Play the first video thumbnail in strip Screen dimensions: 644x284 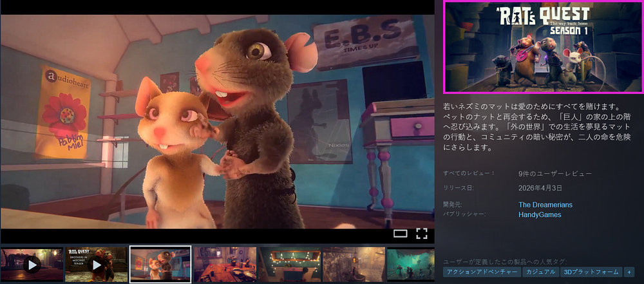point(32,264)
